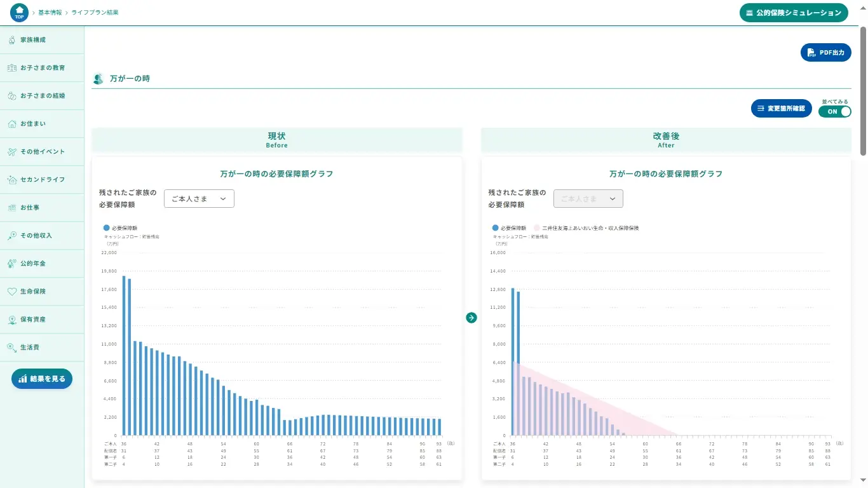
Task: Click the 生活費 sidebar icon
Action: [x=11, y=348]
